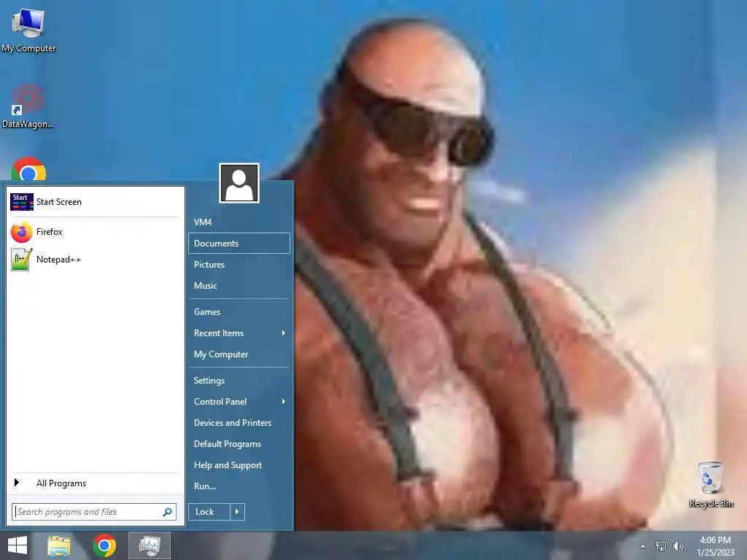This screenshot has width=747, height=560.
Task: Open Games from Start menu
Action: point(239,312)
